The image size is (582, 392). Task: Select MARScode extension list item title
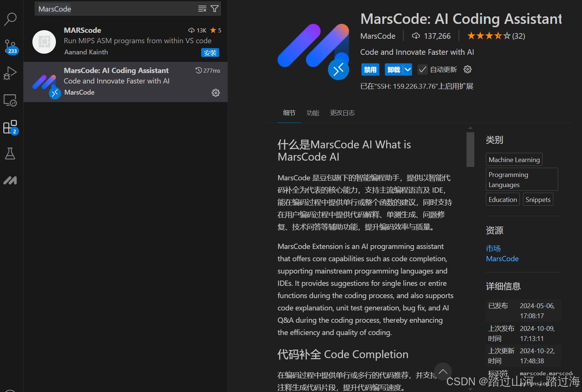tap(82, 30)
